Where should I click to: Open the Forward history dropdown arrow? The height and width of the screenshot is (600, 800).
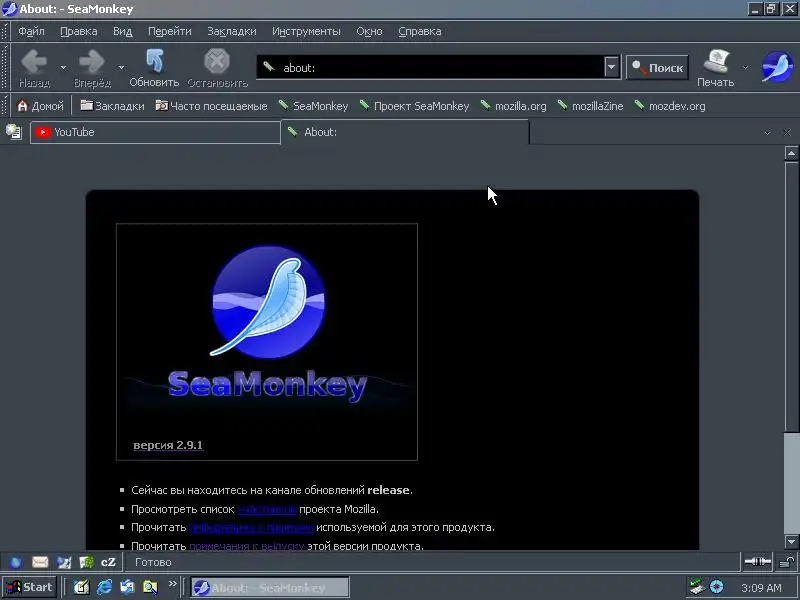pyautogui.click(x=121, y=67)
